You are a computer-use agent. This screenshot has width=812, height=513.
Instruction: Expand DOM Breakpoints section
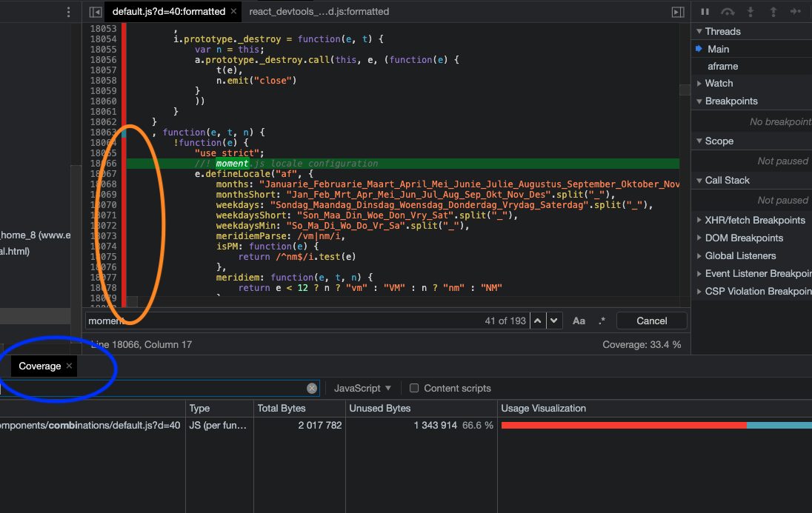[x=699, y=238]
